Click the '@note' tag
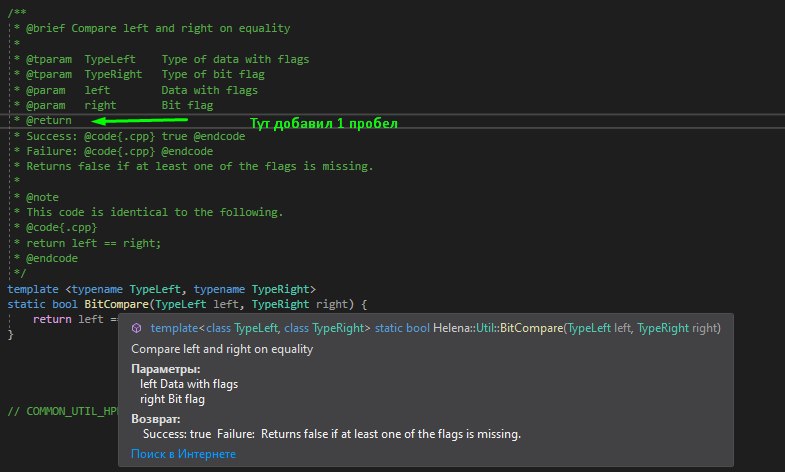Viewport: 785px width, 472px height. (x=42, y=197)
